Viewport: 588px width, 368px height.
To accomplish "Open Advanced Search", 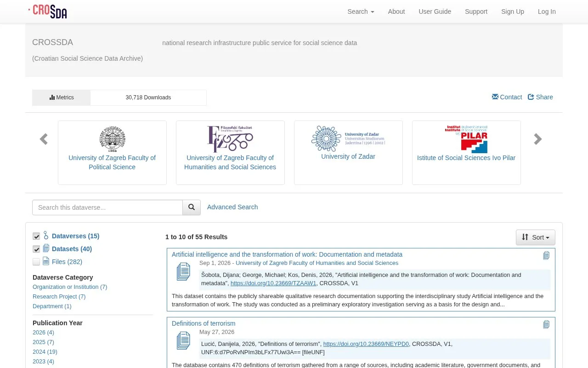I will [x=232, y=207].
